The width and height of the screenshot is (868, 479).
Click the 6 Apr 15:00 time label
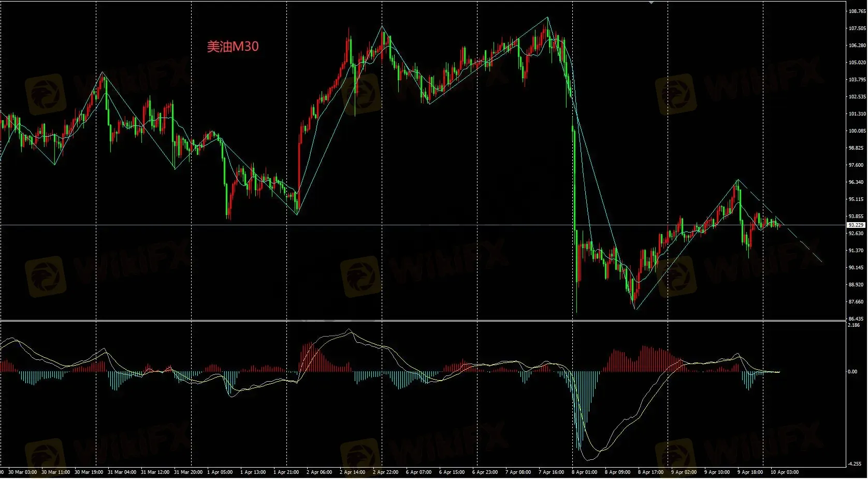pyautogui.click(x=452, y=472)
